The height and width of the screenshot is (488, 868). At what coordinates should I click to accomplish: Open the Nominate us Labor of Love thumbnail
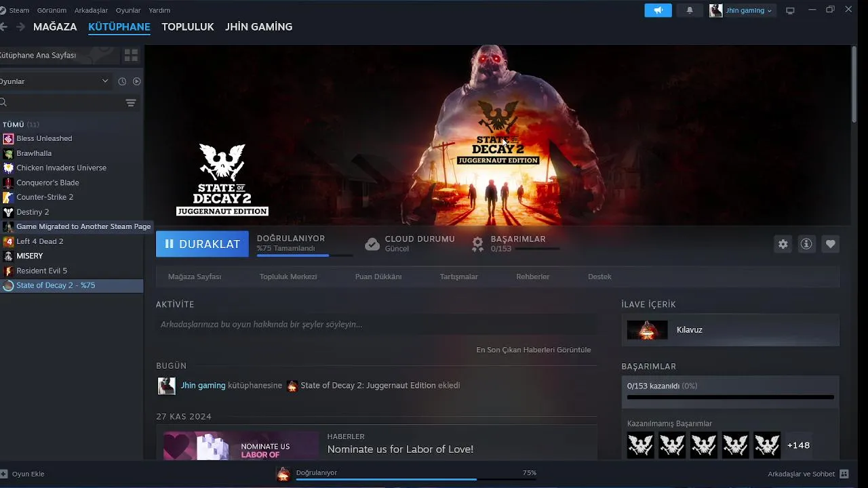click(241, 446)
